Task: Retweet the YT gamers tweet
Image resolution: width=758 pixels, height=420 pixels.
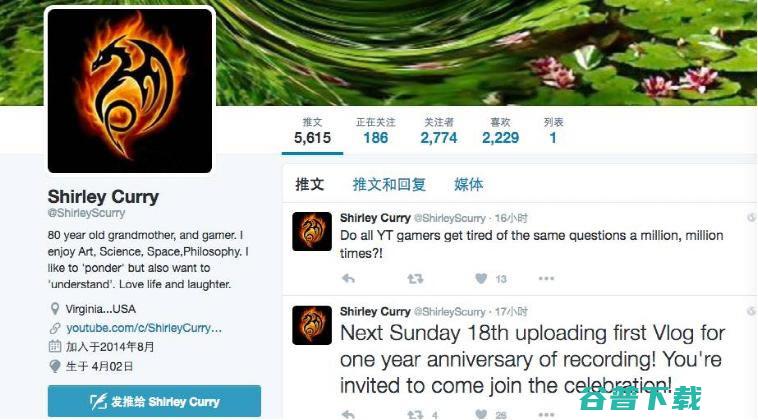Action: (x=415, y=279)
